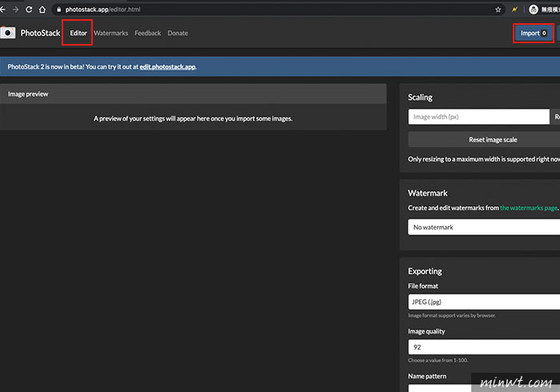Focus the Image width (px) field

tap(478, 117)
